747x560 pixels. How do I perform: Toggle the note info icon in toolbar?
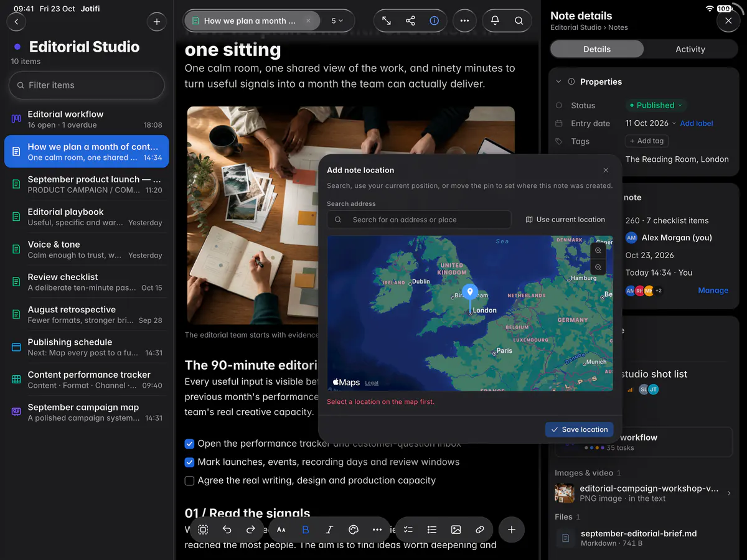point(435,21)
